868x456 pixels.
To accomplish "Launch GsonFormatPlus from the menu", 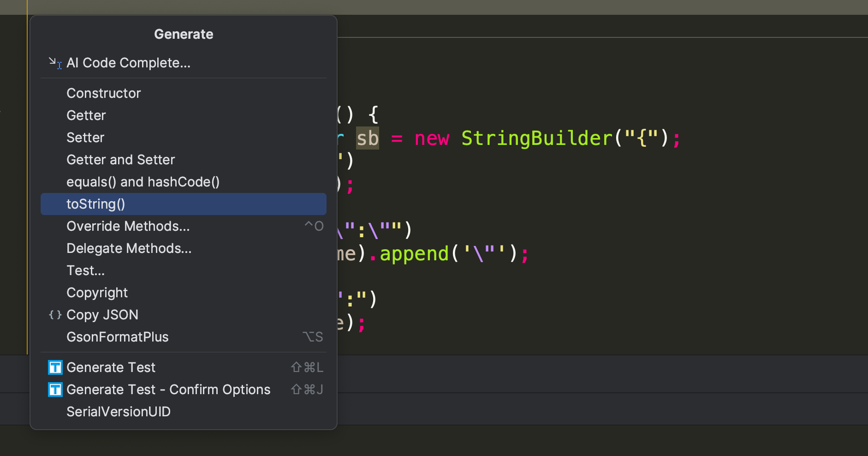I will 184,337.
